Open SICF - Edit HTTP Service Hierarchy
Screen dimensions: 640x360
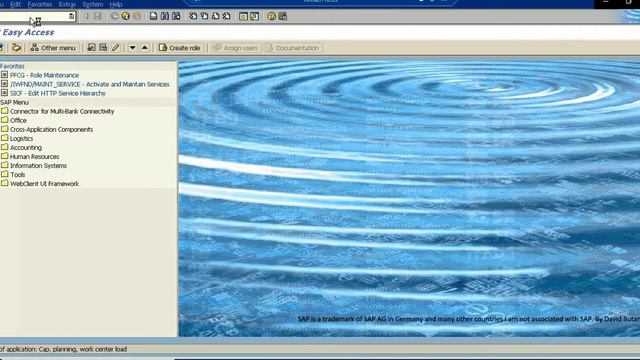tap(58, 93)
